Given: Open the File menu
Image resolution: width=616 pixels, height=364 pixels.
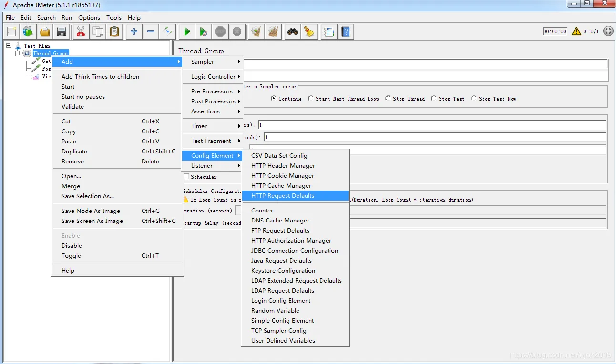Looking at the screenshot, I should pyautogui.click(x=10, y=17).
